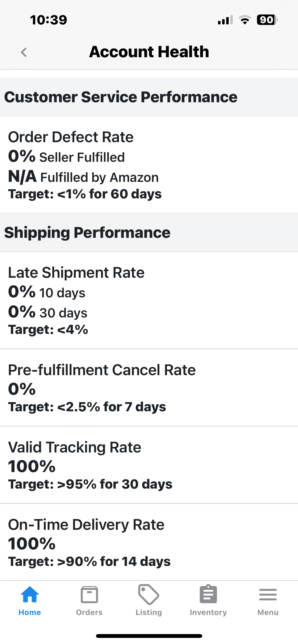298x644 pixels.
Task: Open the Home tab icon
Action: [x=30, y=594]
